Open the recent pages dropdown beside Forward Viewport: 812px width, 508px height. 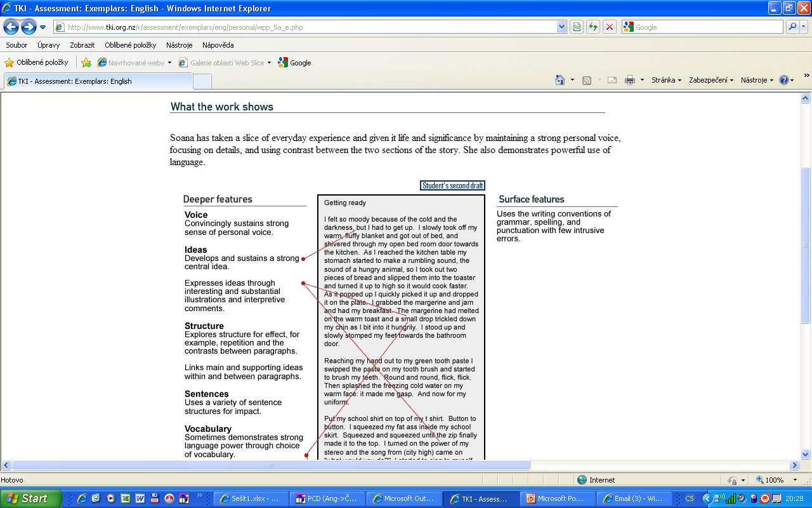click(x=43, y=27)
